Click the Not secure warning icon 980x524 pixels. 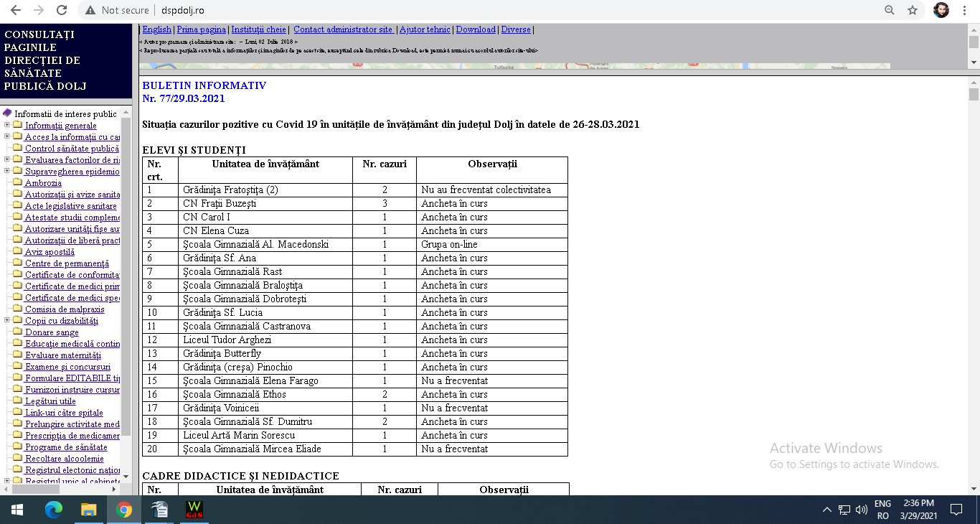click(90, 10)
